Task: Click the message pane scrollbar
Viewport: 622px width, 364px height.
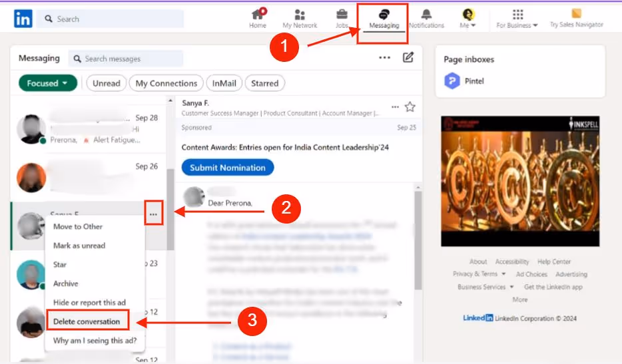Action: [418, 240]
